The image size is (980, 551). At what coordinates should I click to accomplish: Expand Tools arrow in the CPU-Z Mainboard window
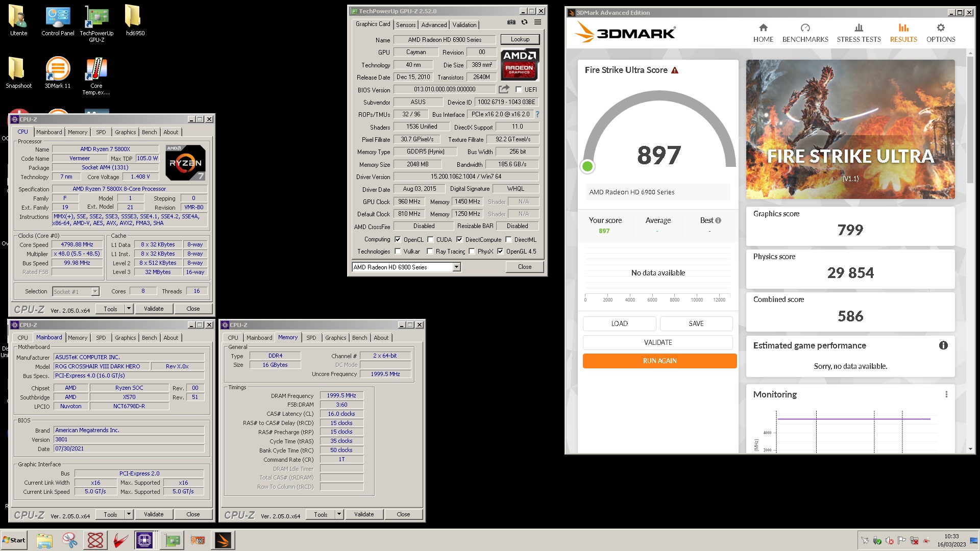tap(129, 514)
